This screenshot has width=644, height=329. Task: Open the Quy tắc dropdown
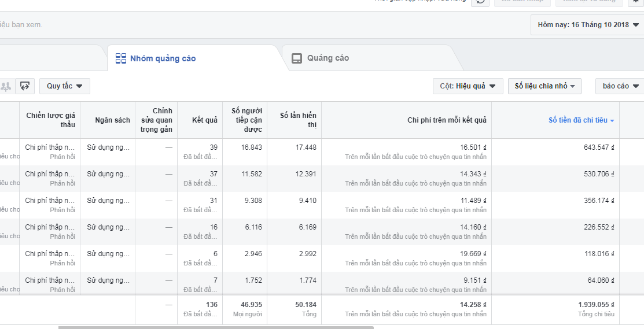coord(64,86)
